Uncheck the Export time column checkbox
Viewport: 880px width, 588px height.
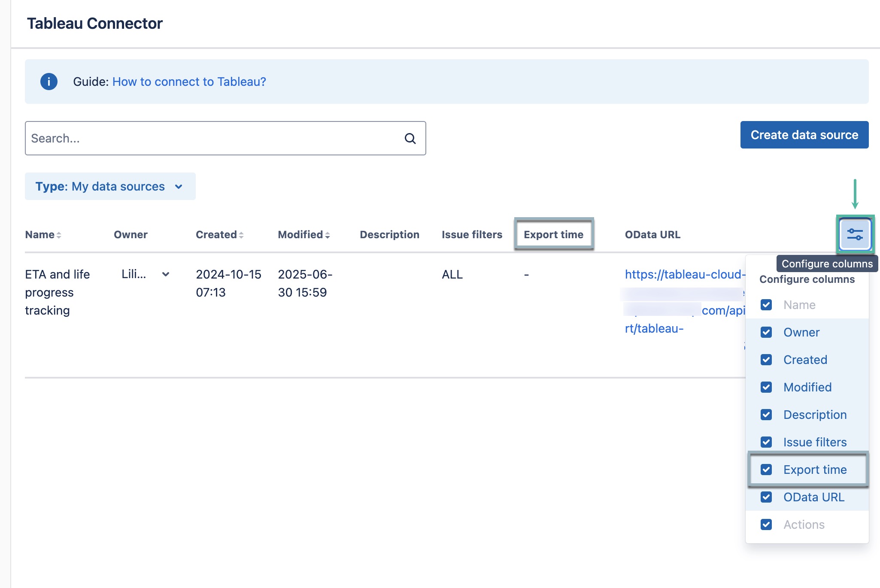tap(766, 470)
